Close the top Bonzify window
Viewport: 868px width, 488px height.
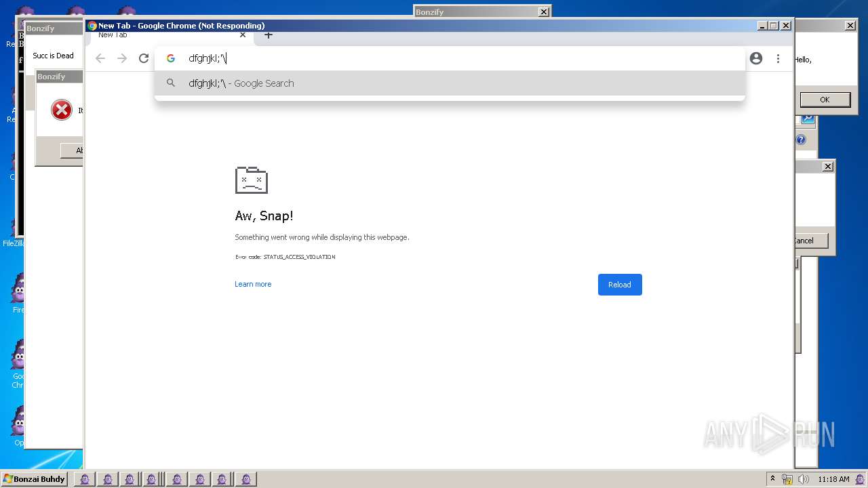[543, 12]
